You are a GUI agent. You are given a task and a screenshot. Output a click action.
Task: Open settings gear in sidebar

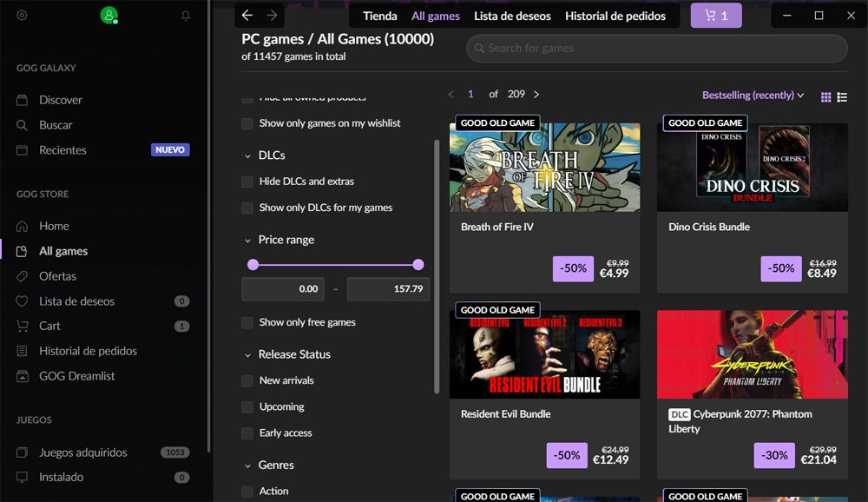22,16
